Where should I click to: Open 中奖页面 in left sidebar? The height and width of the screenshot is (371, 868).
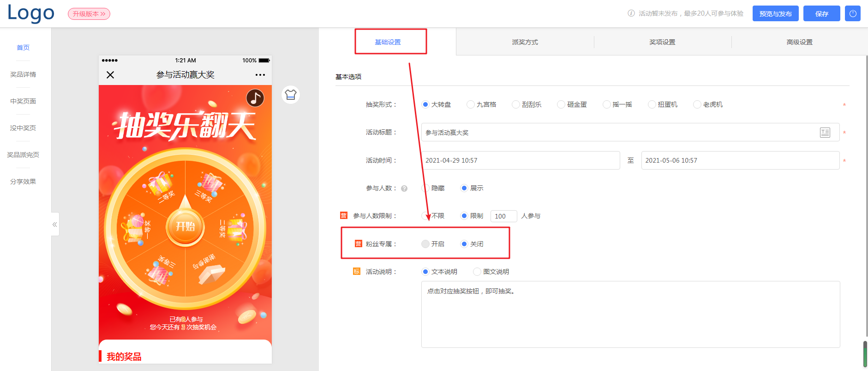click(23, 101)
